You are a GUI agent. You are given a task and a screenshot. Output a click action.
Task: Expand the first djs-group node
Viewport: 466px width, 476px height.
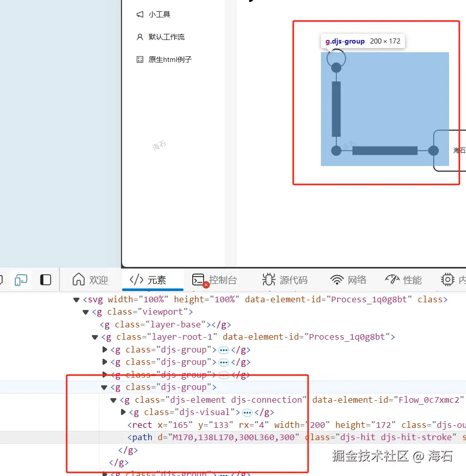105,350
